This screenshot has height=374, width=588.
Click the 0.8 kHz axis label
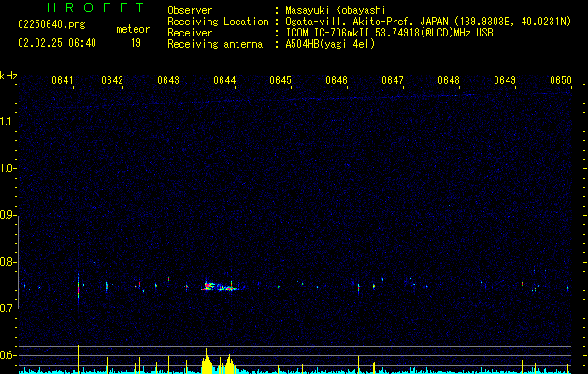8,262
